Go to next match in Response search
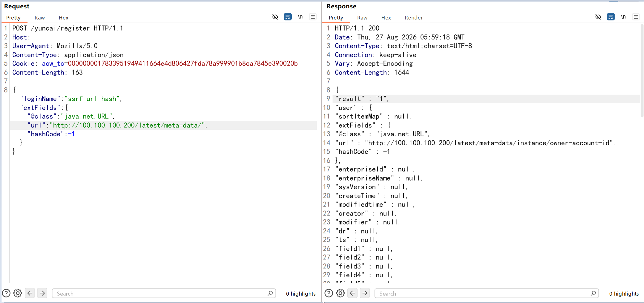This screenshot has width=644, height=303. (x=365, y=293)
